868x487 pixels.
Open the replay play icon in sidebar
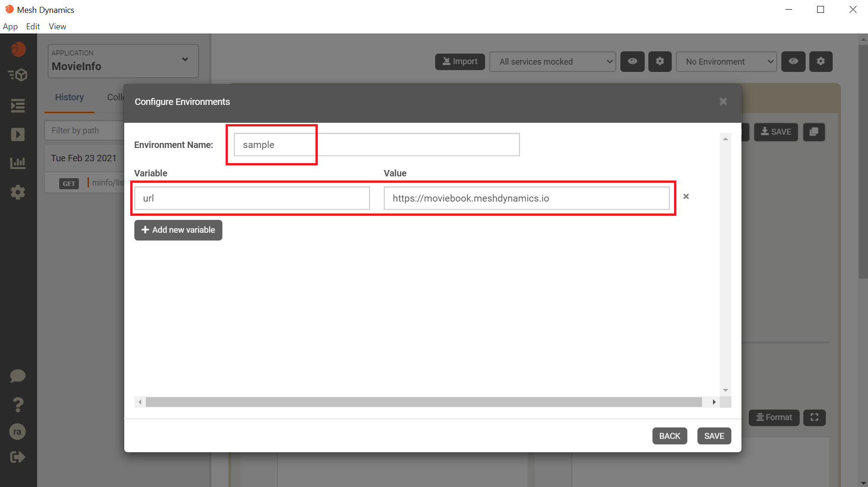tap(18, 134)
